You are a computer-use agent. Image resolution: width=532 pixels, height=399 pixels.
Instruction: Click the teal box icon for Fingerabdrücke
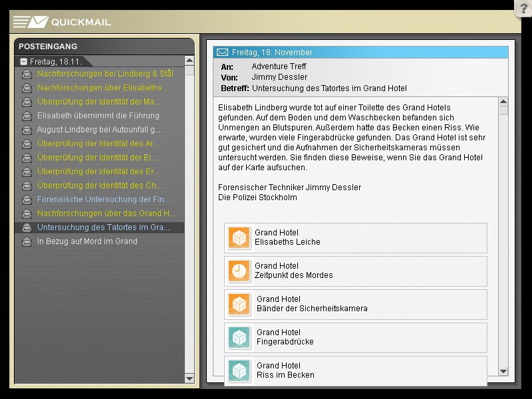point(239,338)
